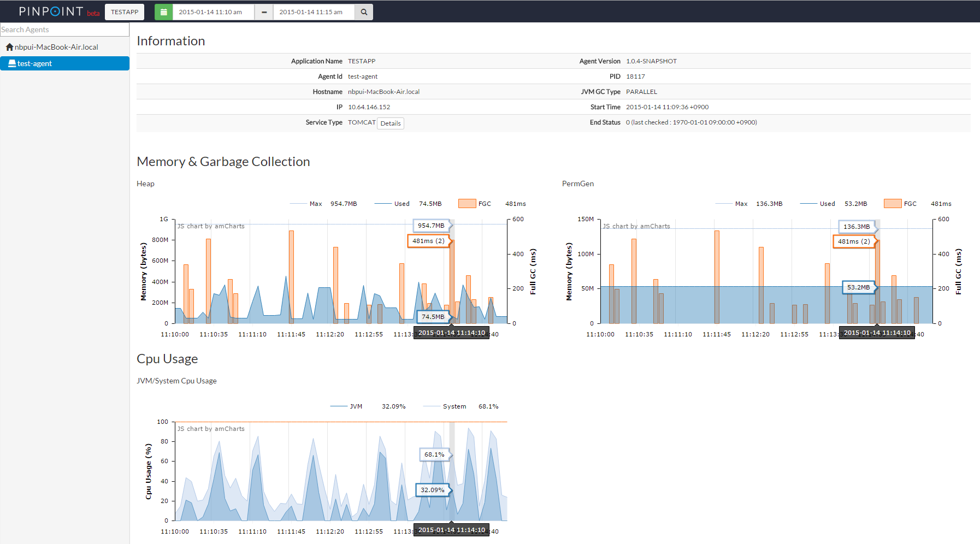This screenshot has width=980, height=544.
Task: Click the Information heading
Action: 171,41
